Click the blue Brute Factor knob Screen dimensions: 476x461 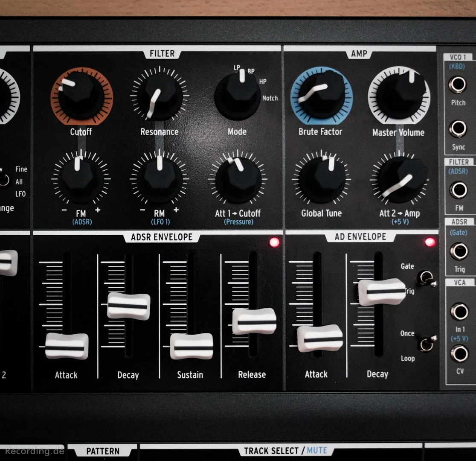322,95
